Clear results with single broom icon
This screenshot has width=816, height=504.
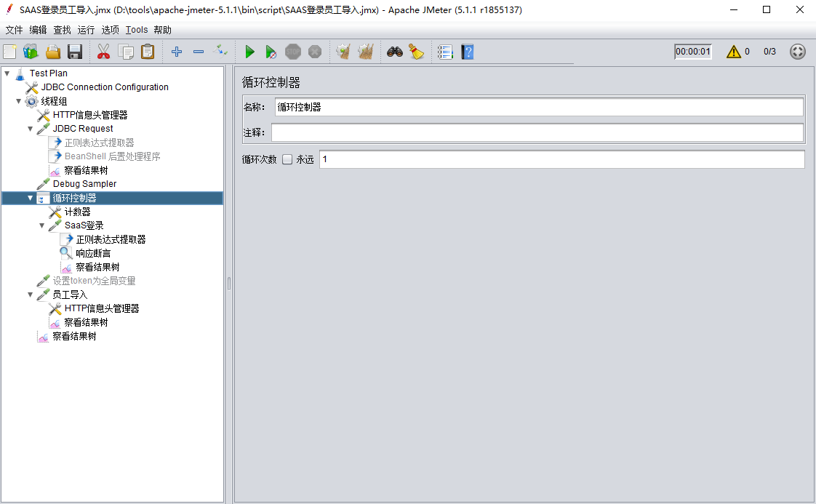[x=343, y=52]
